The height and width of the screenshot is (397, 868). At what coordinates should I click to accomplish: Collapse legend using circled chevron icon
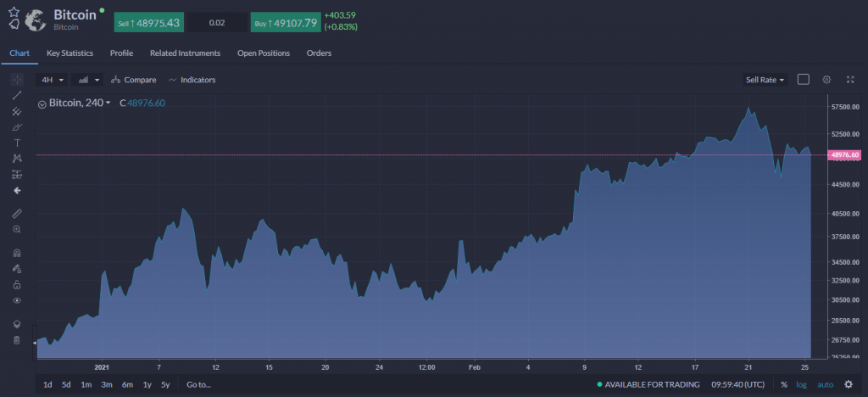coord(42,104)
